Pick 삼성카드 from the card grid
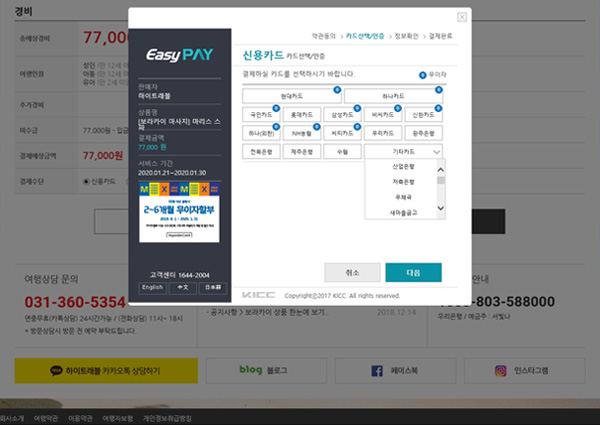 pyautogui.click(x=342, y=114)
